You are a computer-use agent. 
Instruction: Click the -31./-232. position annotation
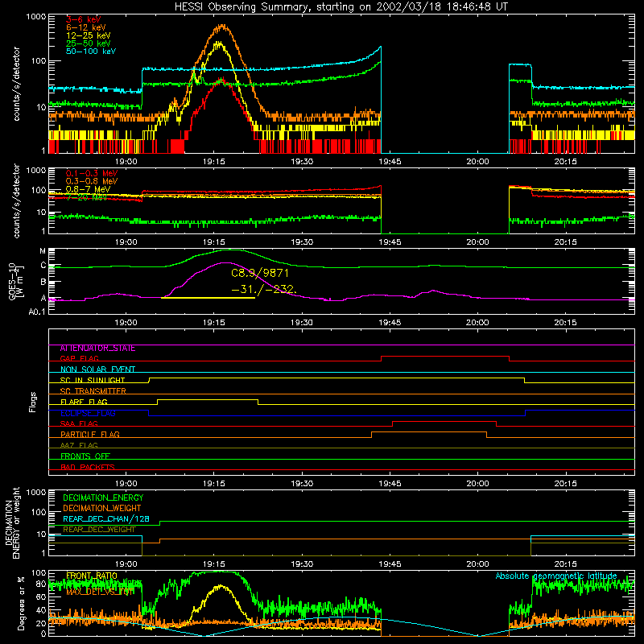coord(264,289)
